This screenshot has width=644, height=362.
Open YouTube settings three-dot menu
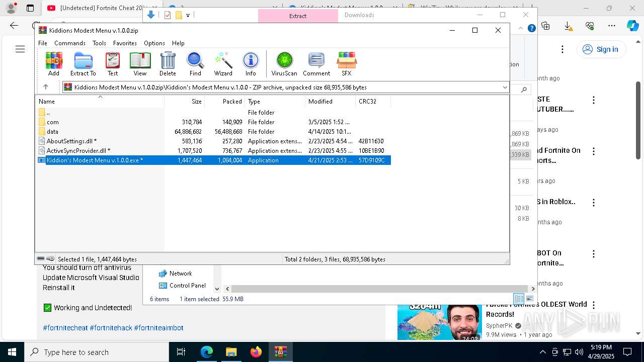(562, 49)
